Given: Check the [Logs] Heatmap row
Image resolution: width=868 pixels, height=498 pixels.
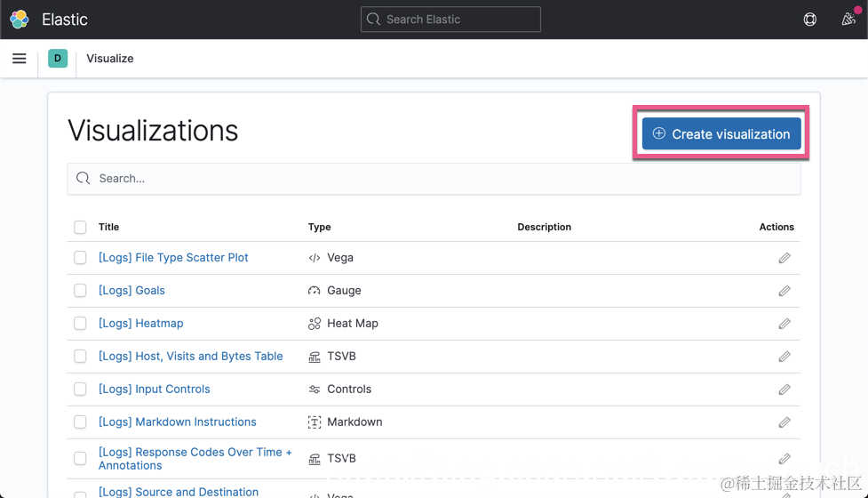Looking at the screenshot, I should click(80, 323).
